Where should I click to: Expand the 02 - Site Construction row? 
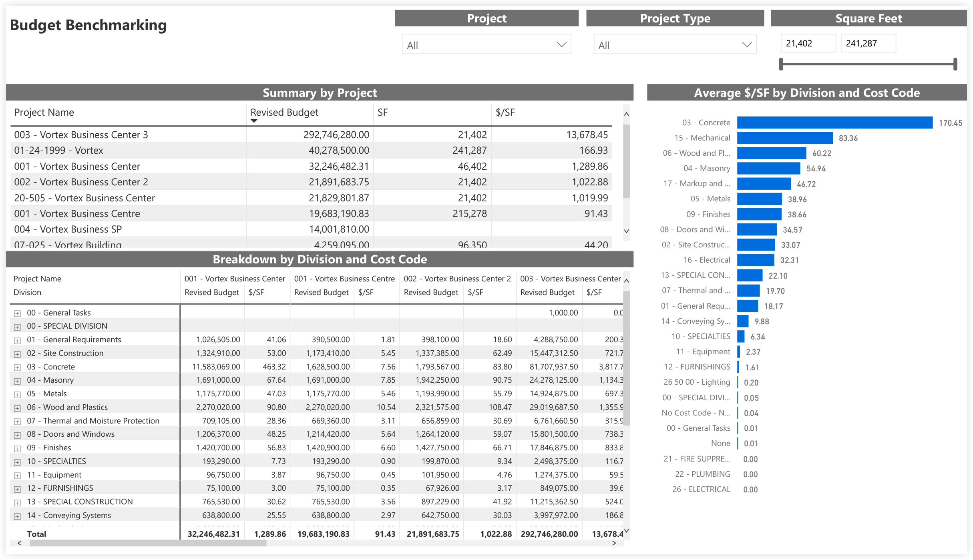coord(17,354)
